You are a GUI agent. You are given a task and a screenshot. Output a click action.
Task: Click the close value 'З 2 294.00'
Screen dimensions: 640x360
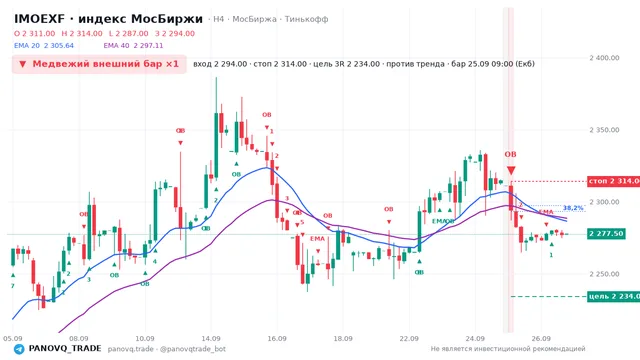(x=175, y=33)
